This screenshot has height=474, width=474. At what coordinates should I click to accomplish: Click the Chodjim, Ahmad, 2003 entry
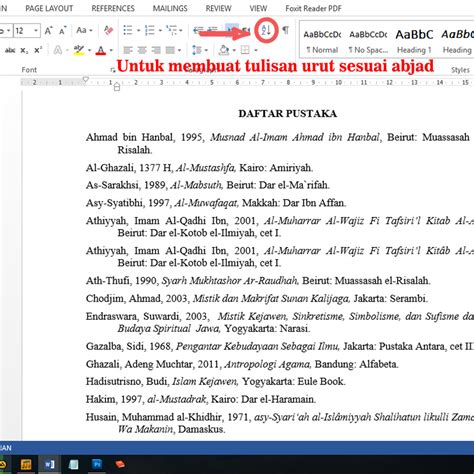click(257, 298)
